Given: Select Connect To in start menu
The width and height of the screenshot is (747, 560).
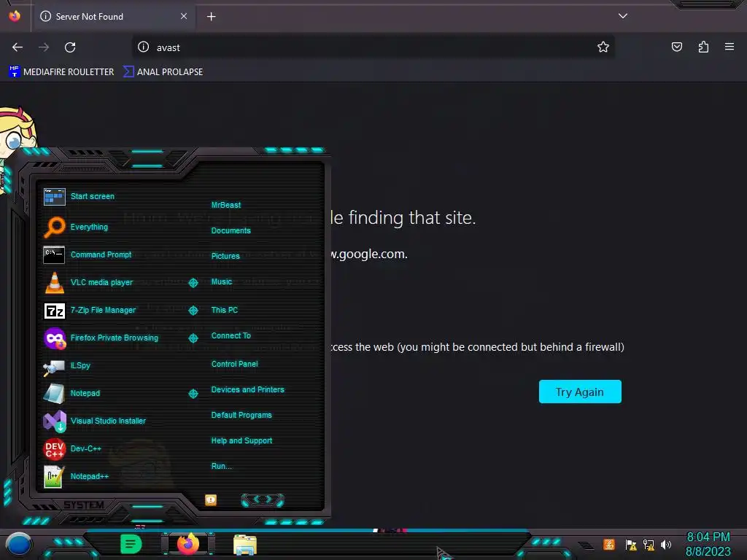Looking at the screenshot, I should [x=231, y=335].
